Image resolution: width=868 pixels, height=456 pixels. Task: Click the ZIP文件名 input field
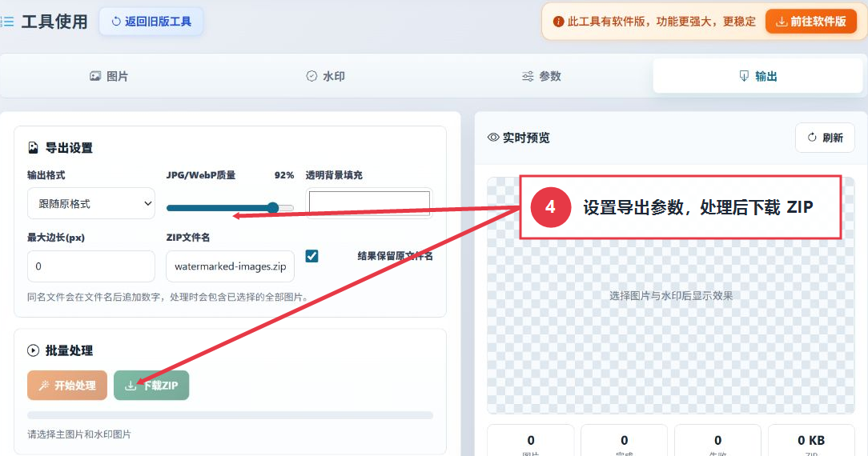pyautogui.click(x=231, y=266)
